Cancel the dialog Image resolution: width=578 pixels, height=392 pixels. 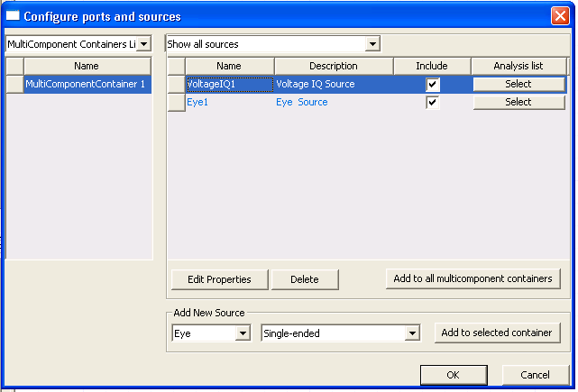click(535, 375)
